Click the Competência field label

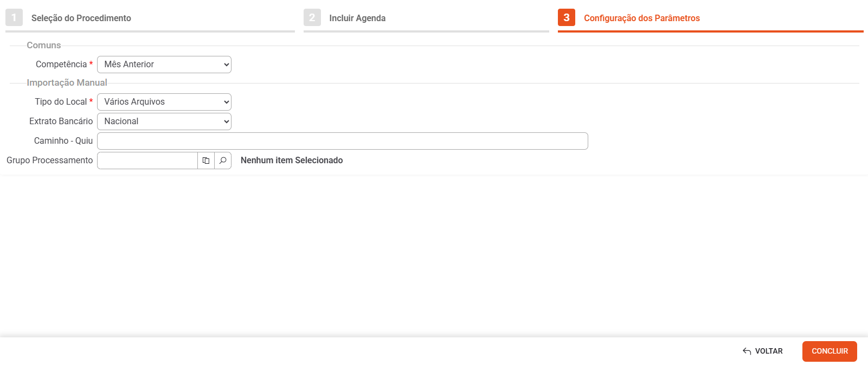click(x=61, y=65)
